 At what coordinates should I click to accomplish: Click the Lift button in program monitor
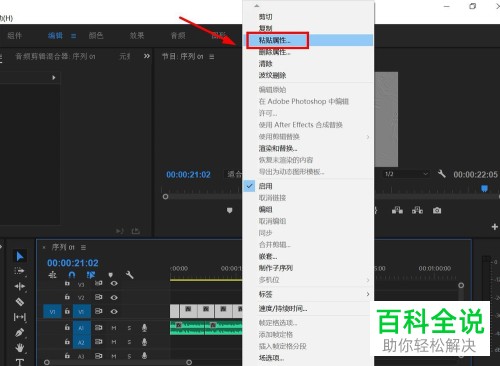(x=397, y=210)
